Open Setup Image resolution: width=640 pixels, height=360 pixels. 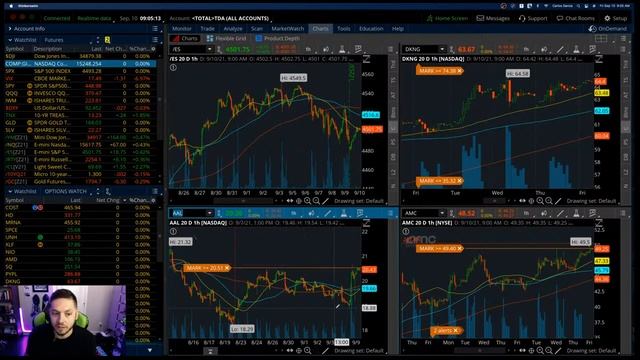[616, 18]
